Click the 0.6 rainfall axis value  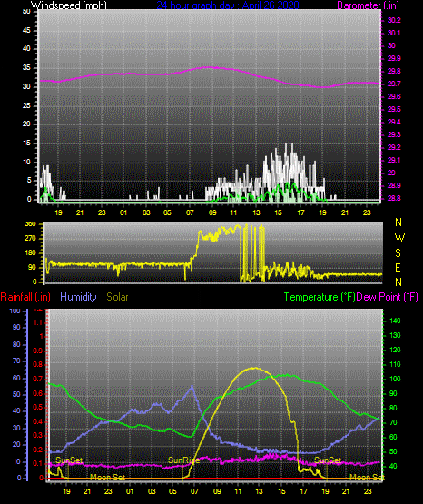point(38,393)
